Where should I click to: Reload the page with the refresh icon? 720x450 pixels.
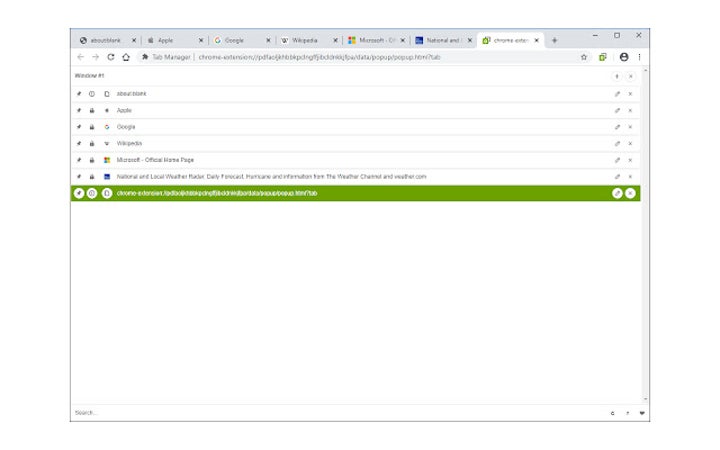tap(111, 57)
